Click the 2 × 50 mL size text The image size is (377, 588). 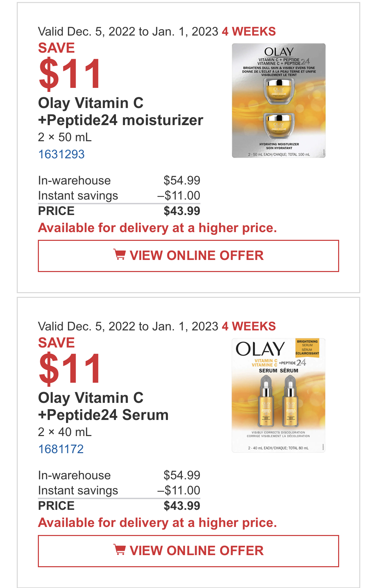[65, 137]
